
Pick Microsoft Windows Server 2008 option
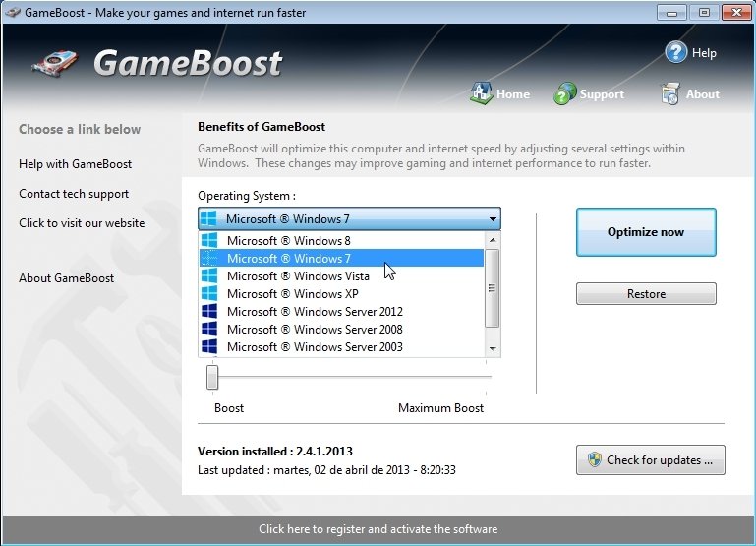pos(341,329)
